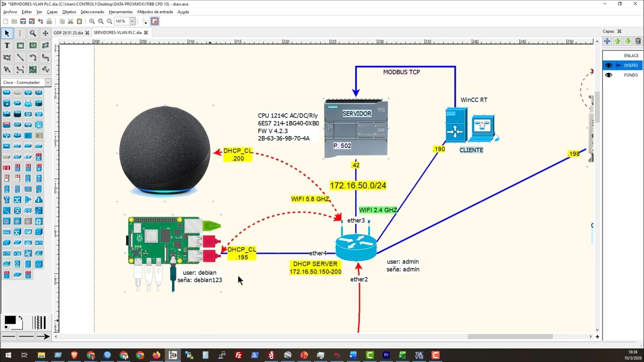Close the ODP 28 01 25.dia tab
The image size is (644, 362).
tap(87, 33)
